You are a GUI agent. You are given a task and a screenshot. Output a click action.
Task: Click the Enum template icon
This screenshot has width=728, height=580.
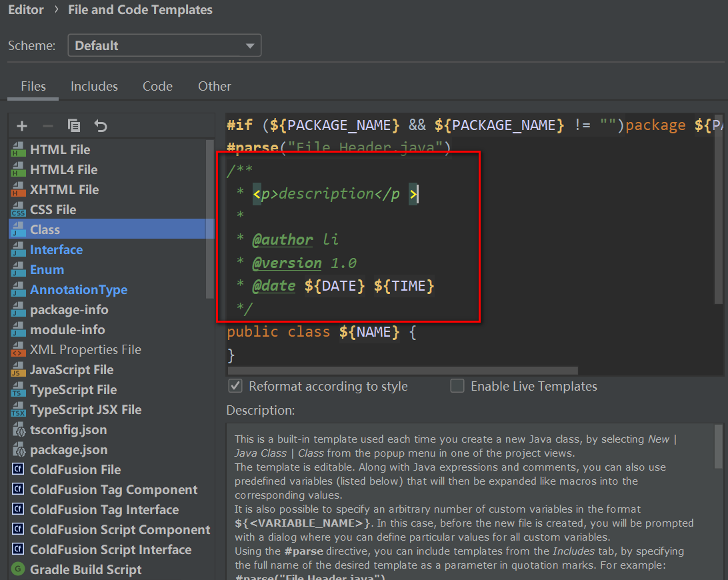18,269
